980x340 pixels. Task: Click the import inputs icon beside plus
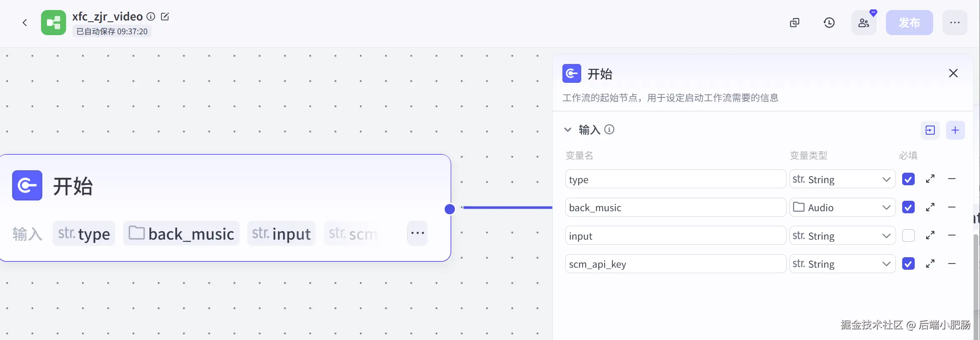click(x=930, y=130)
